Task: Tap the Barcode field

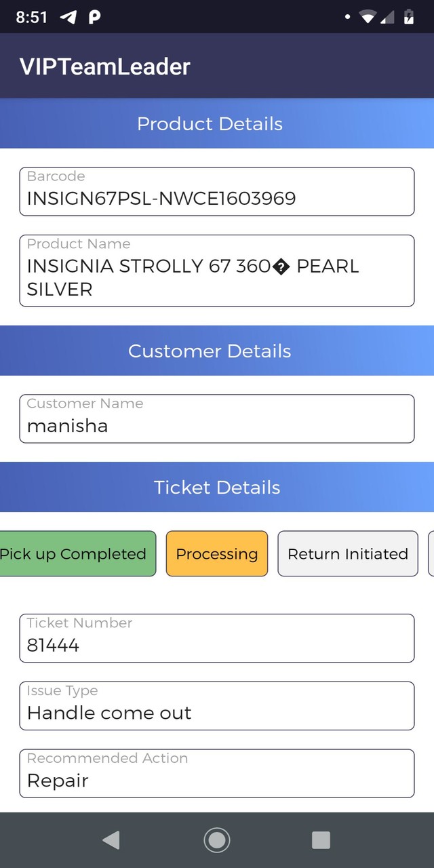Action: pyautogui.click(x=217, y=192)
